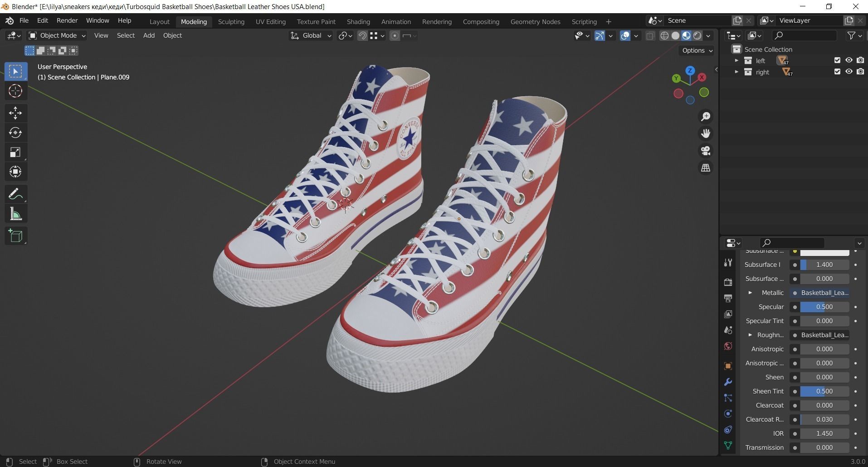Toggle X-ray view button
Image resolution: width=868 pixels, height=467 pixels.
tap(650, 36)
